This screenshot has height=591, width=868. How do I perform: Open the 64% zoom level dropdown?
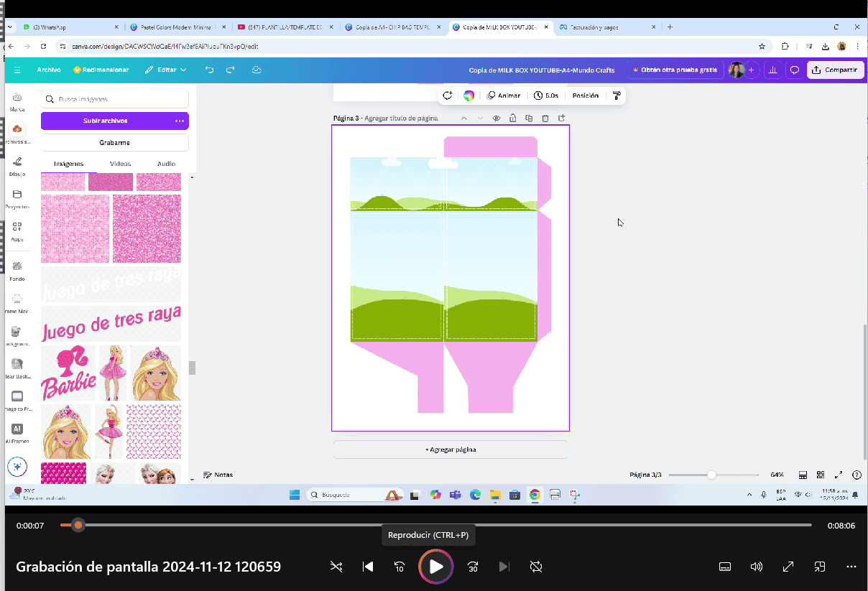[x=777, y=475]
